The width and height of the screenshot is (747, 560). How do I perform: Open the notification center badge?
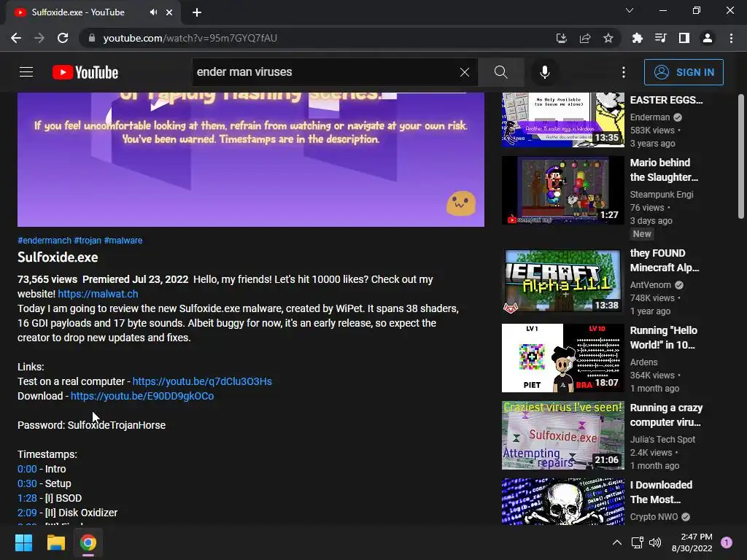pos(727,542)
